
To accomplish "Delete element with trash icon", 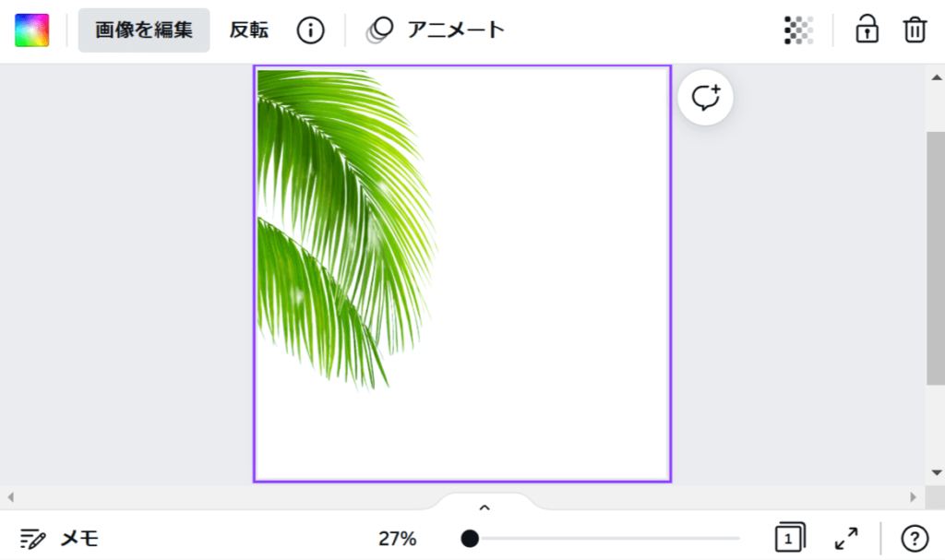I will coord(915,30).
